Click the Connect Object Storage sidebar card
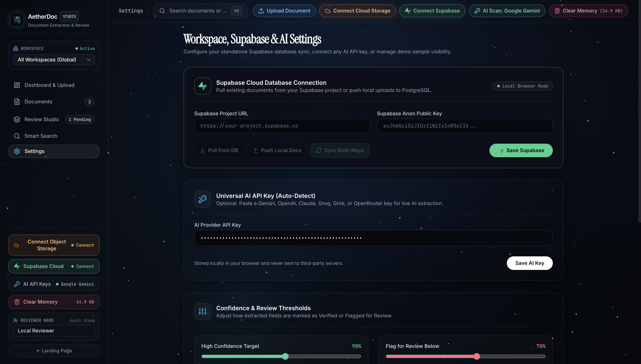Image resolution: width=641 pixels, height=364 pixels. (x=54, y=245)
